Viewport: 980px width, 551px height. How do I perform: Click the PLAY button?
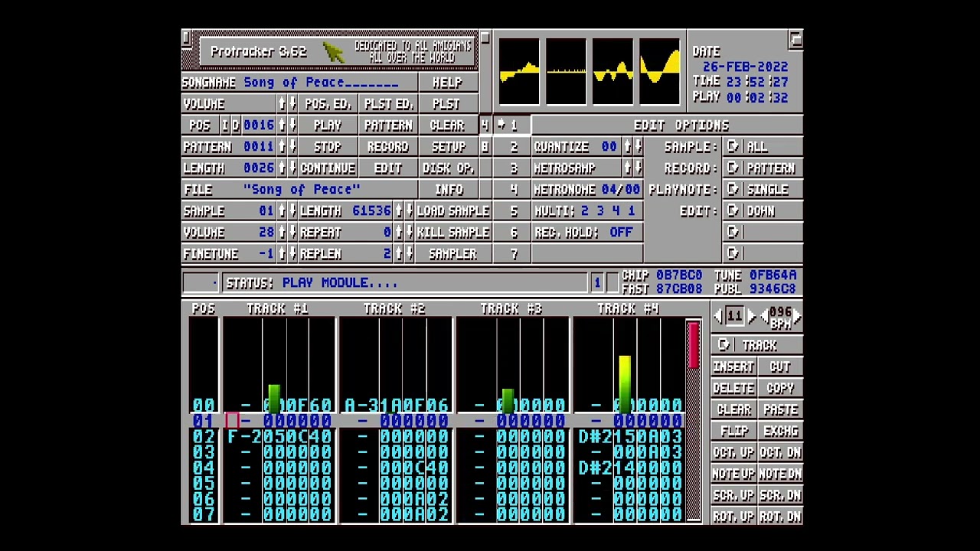pos(328,126)
